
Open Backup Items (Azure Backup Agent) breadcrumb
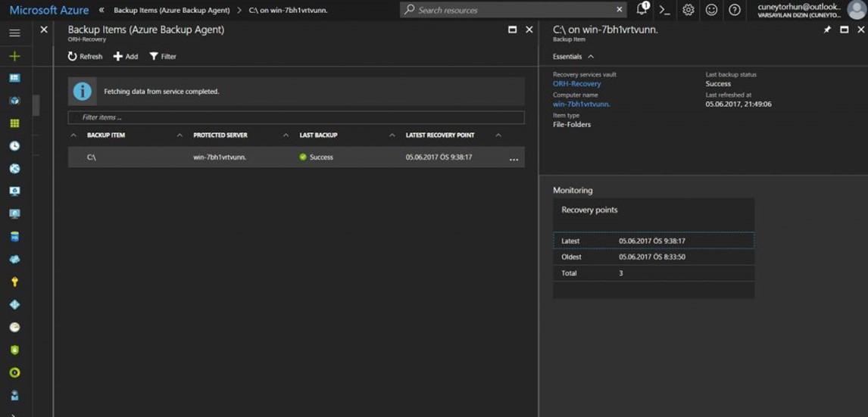coord(172,10)
